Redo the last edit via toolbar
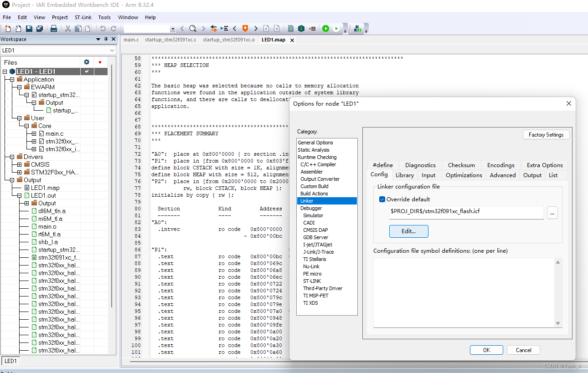 113,29
